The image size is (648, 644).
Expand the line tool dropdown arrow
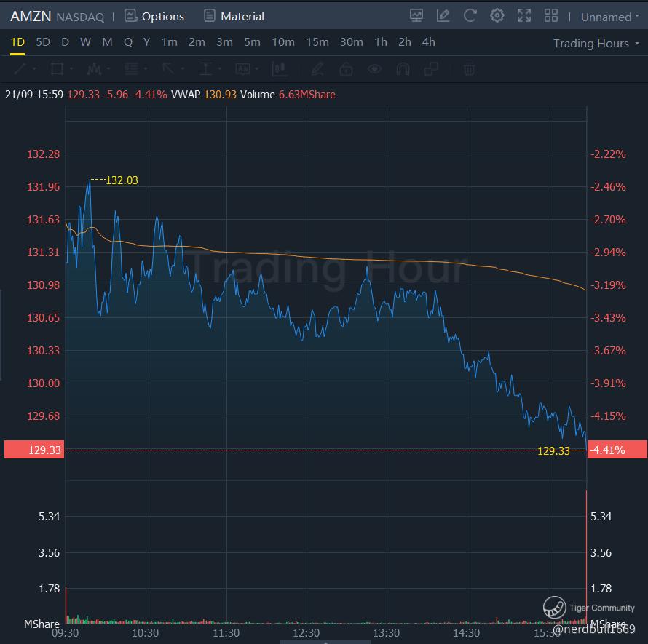click(x=34, y=68)
